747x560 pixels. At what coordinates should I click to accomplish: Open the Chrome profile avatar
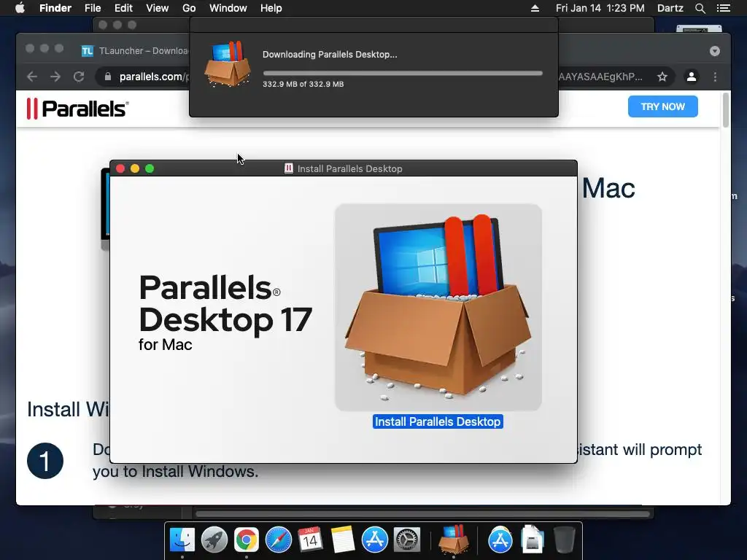click(692, 77)
